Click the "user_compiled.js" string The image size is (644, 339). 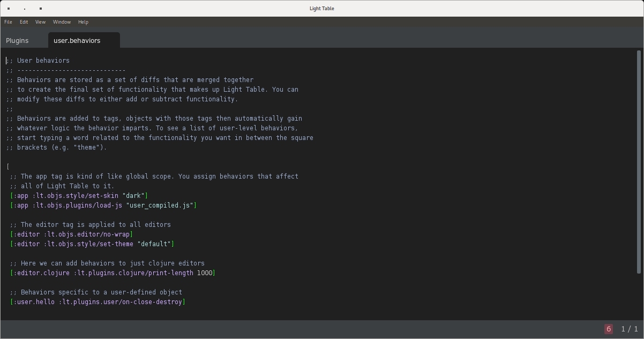[160, 205]
